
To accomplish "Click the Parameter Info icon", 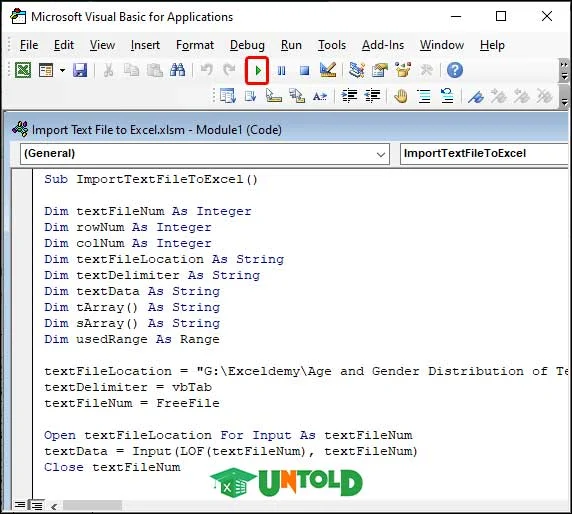I will tap(297, 96).
